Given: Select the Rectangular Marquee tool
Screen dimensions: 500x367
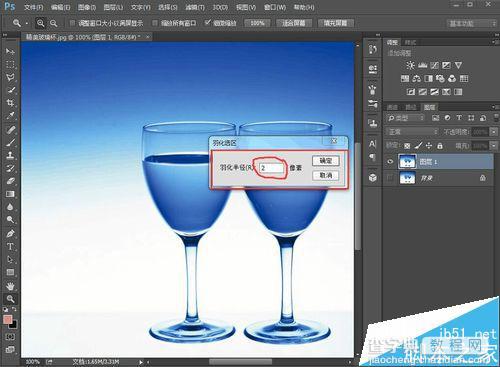Looking at the screenshot, I should [x=10, y=64].
